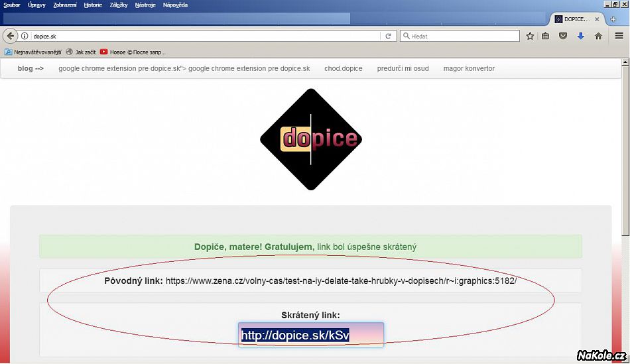Image resolution: width=630 pixels, height=364 pixels.
Task: Go to the home page icon
Action: [x=598, y=36]
